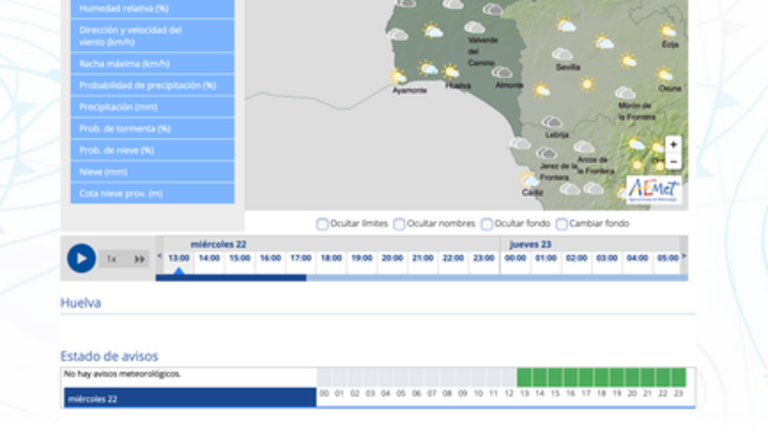This screenshot has height=432, width=768.
Task: Click the 1x playback speed indicator
Action: [x=111, y=259]
